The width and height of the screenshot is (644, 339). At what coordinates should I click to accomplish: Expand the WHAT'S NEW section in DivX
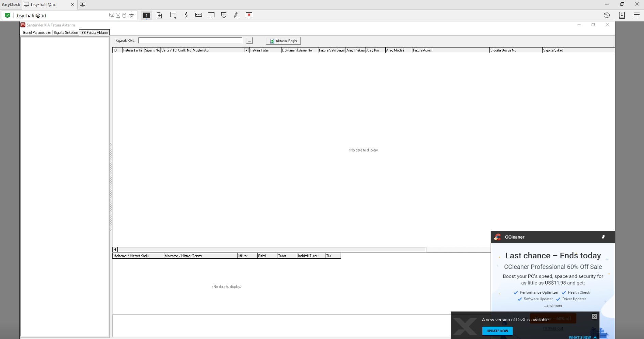(x=582, y=337)
